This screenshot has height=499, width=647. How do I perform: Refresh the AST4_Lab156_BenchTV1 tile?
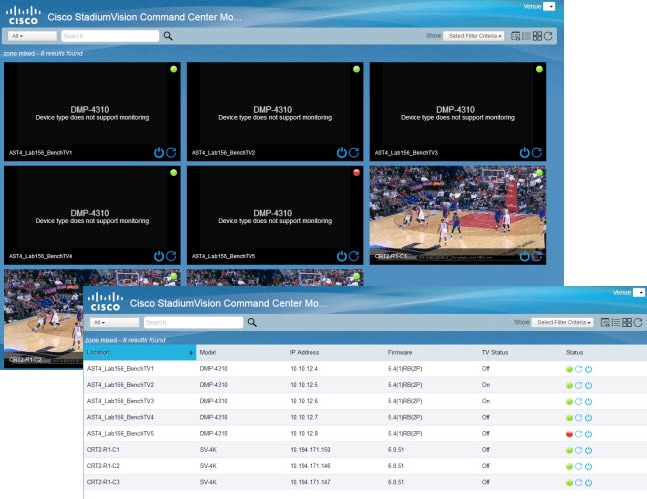pos(171,153)
